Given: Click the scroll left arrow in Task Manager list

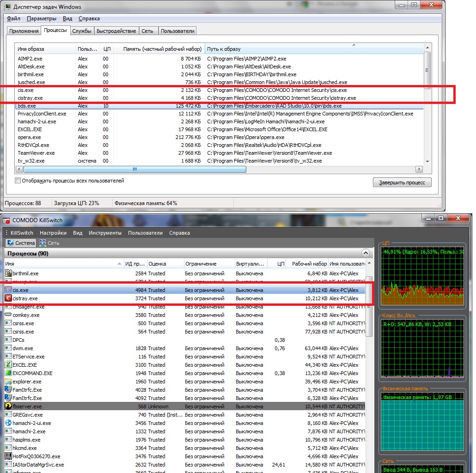Looking at the screenshot, I should 19,169.
